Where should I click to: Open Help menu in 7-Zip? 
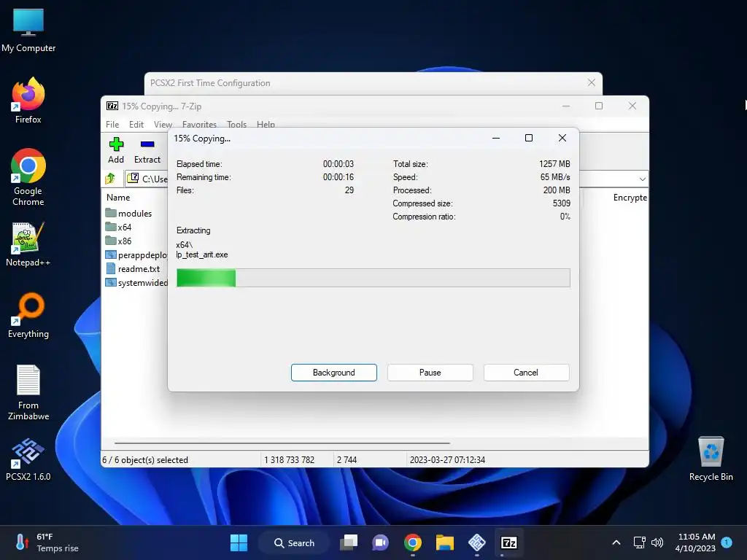[x=266, y=124]
